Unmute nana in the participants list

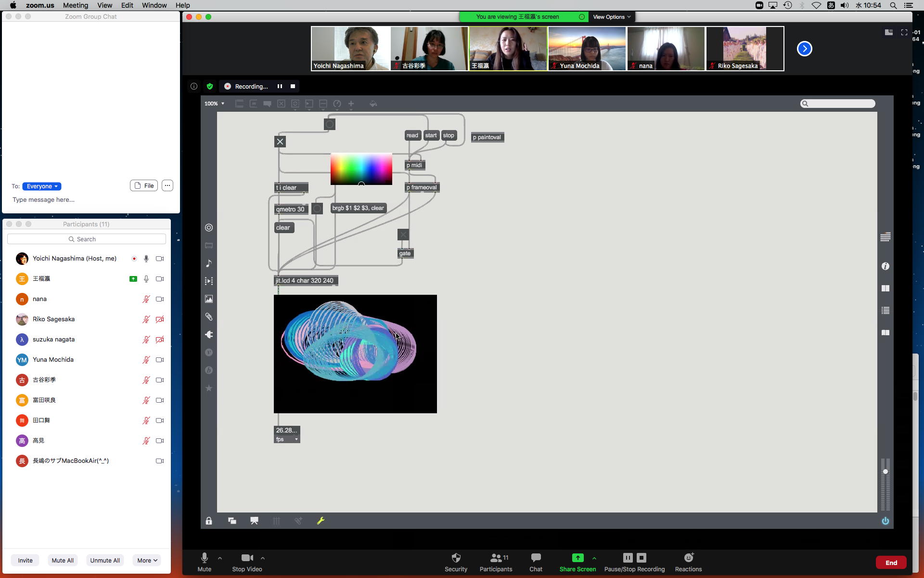(x=146, y=299)
